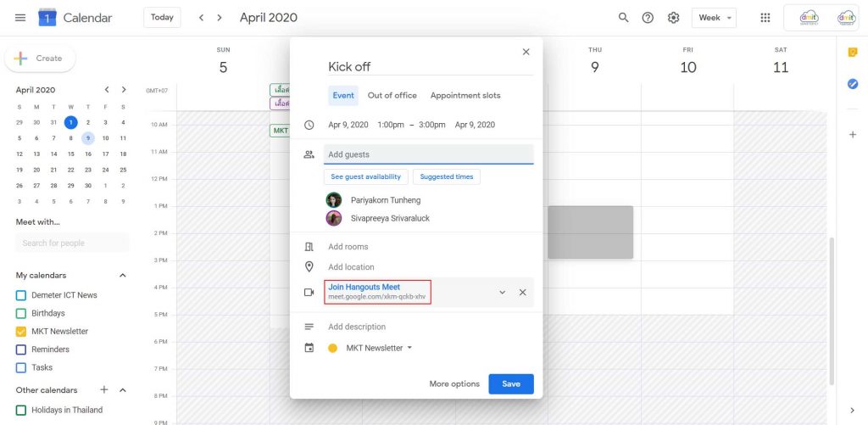Go to previous week arrow
This screenshot has width=868, height=425.
click(202, 18)
